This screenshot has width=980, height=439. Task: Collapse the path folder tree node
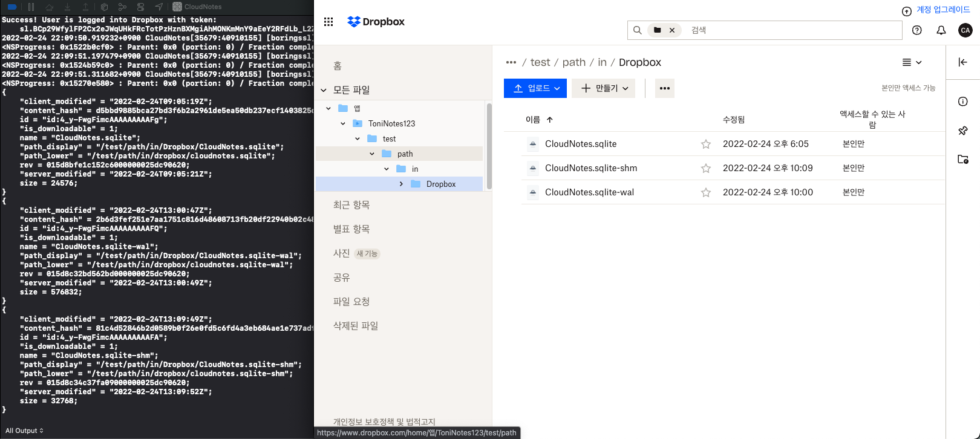372,154
